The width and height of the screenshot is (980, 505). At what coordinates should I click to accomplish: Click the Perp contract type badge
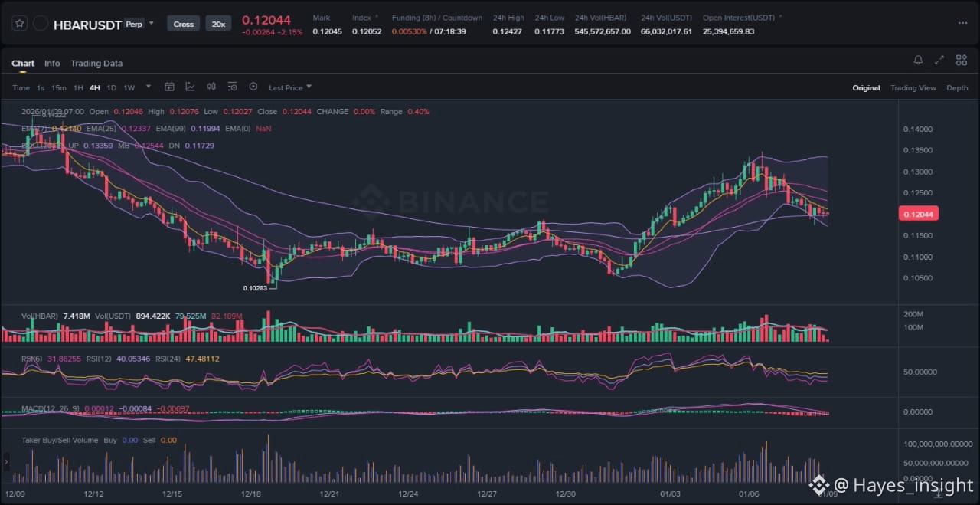pos(134,24)
